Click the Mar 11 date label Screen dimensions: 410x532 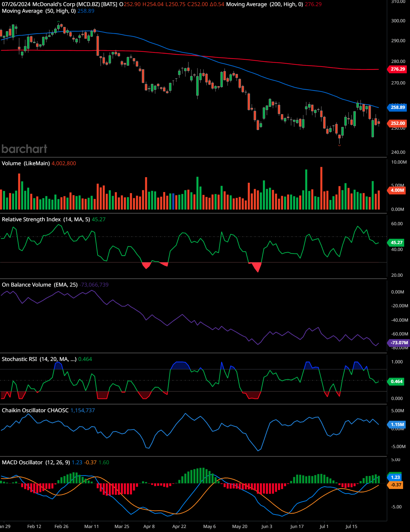pos(92,526)
